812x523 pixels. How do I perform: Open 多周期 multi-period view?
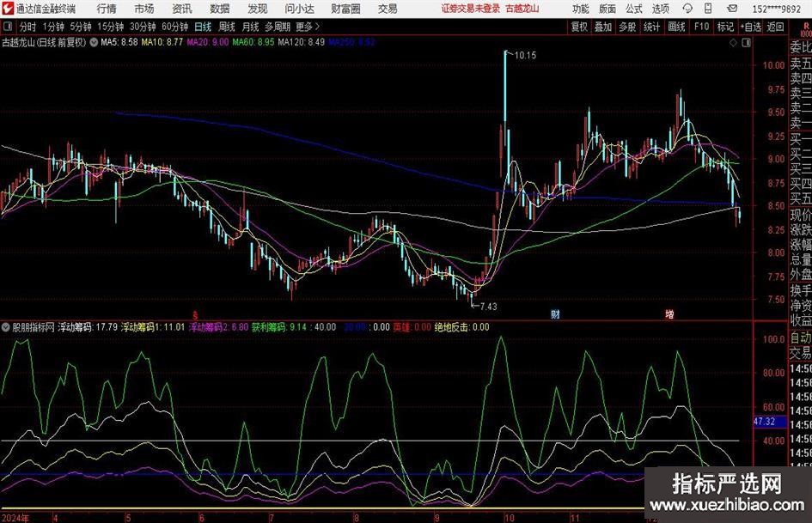click(x=278, y=27)
